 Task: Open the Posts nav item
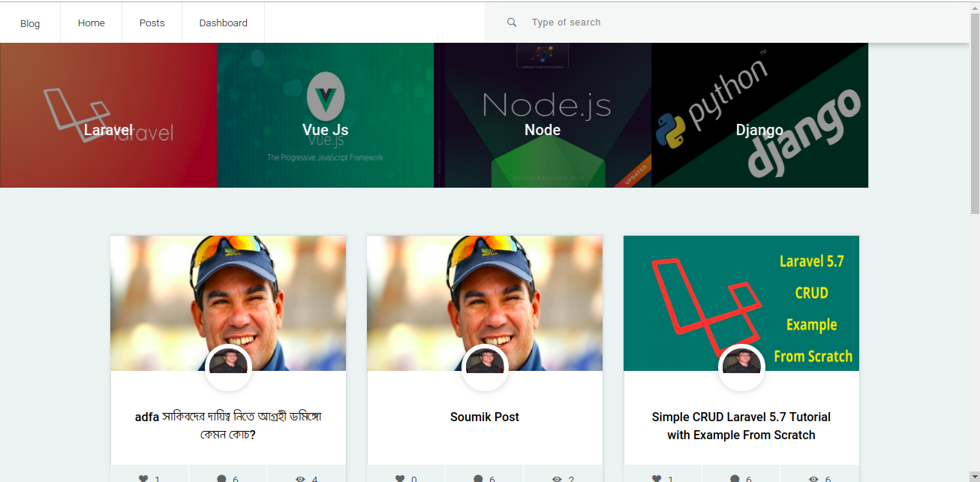click(x=152, y=23)
